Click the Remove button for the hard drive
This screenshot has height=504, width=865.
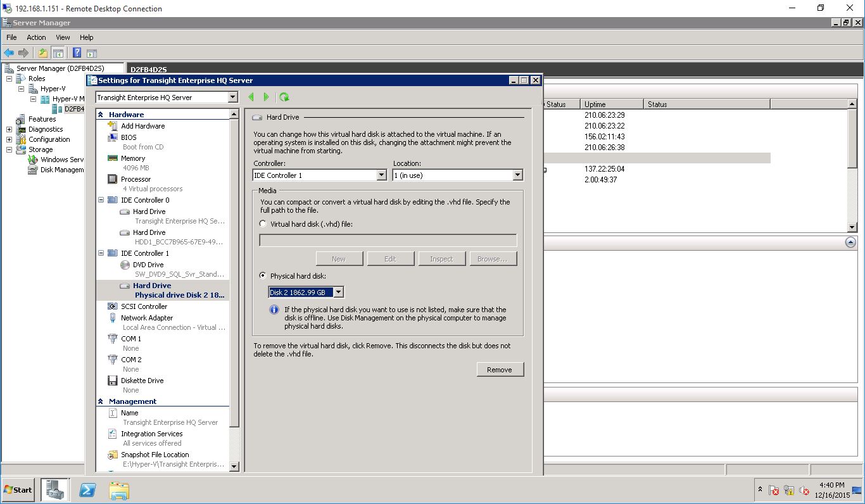[500, 370]
